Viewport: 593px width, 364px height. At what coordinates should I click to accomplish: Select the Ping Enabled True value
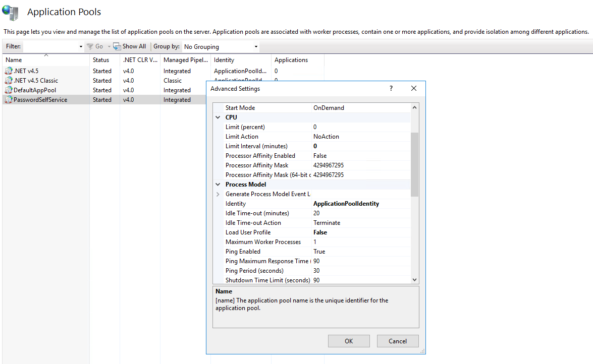click(319, 252)
